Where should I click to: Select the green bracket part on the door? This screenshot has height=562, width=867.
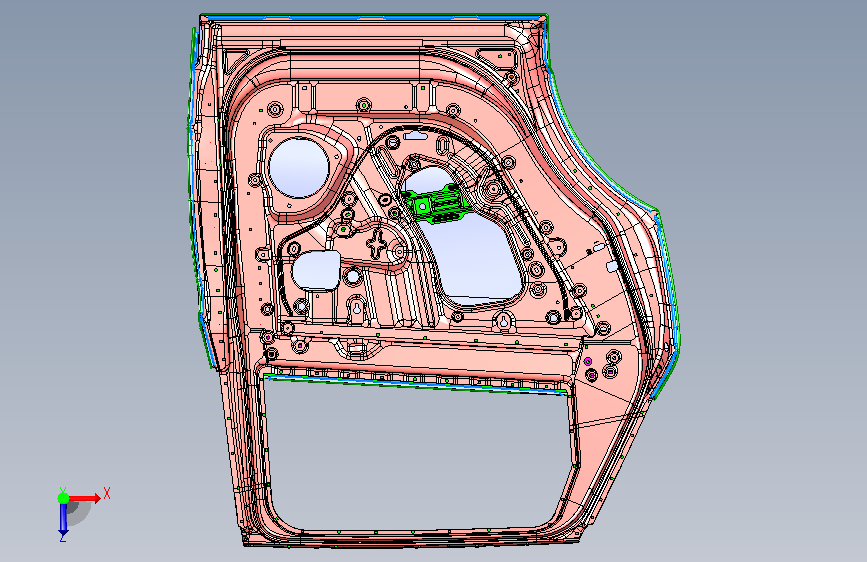(x=436, y=204)
